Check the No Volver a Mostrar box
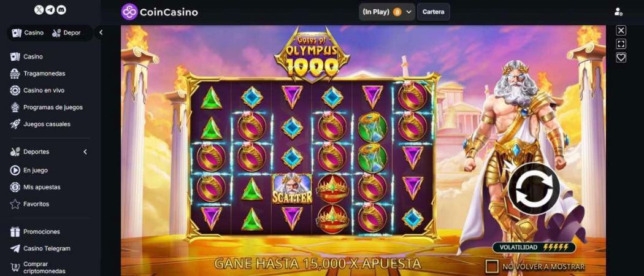The image size is (644, 276). click(x=492, y=267)
